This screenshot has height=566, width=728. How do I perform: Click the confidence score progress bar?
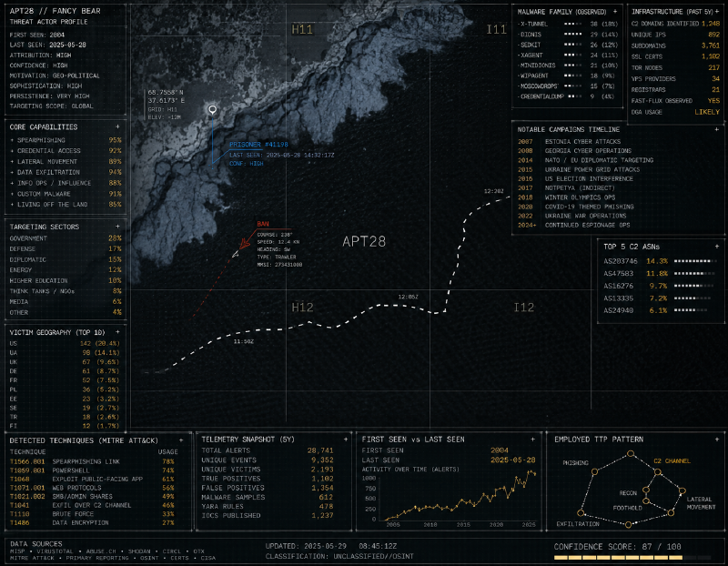click(632, 558)
